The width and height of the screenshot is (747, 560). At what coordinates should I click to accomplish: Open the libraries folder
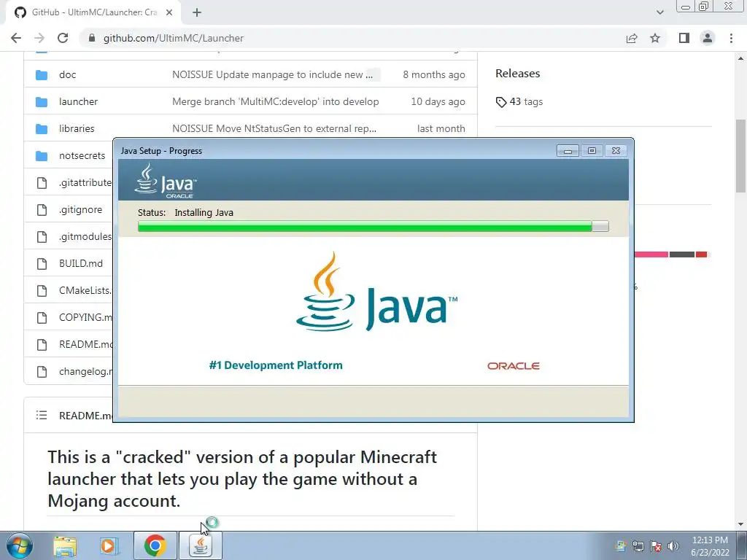click(x=77, y=128)
